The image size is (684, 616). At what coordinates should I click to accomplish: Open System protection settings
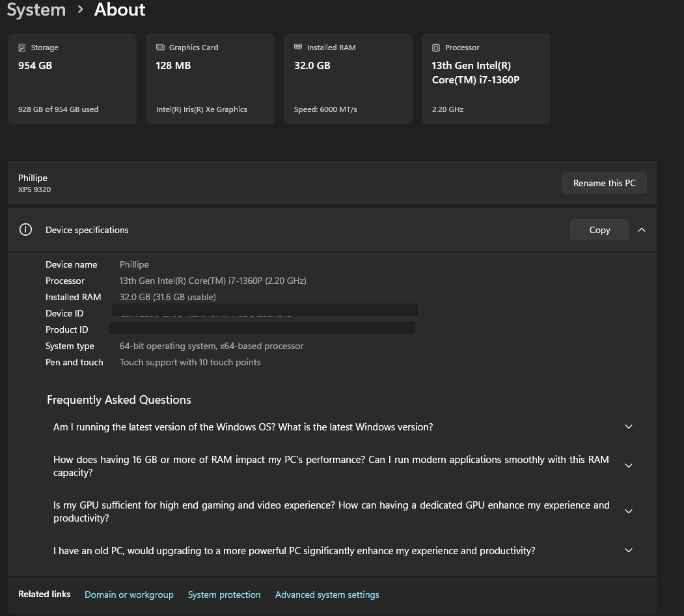pyautogui.click(x=224, y=595)
